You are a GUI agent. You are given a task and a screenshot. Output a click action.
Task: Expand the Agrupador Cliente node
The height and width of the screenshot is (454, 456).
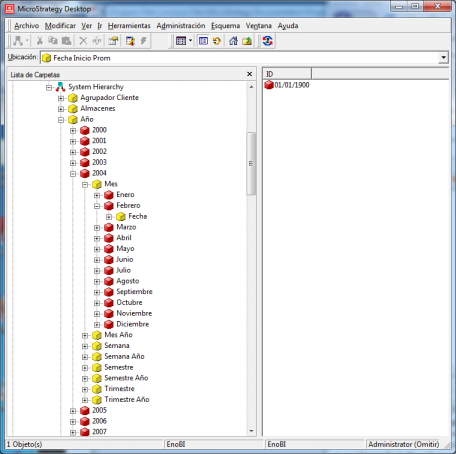61,98
